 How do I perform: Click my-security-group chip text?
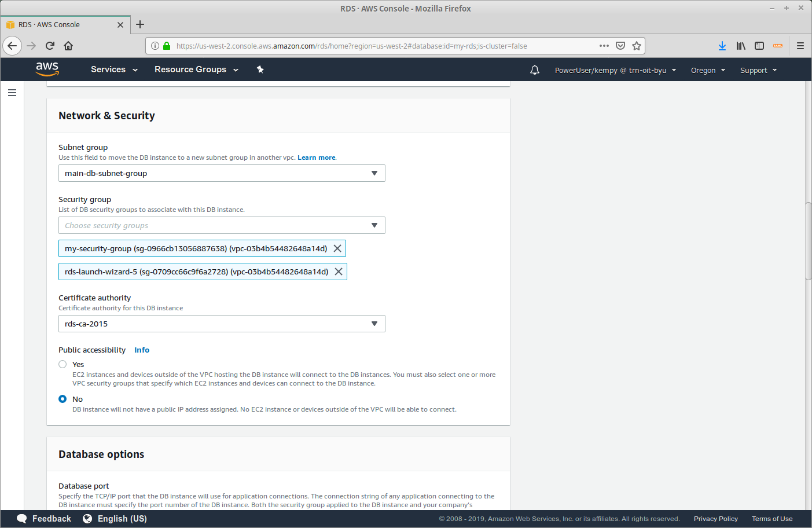[196, 248]
